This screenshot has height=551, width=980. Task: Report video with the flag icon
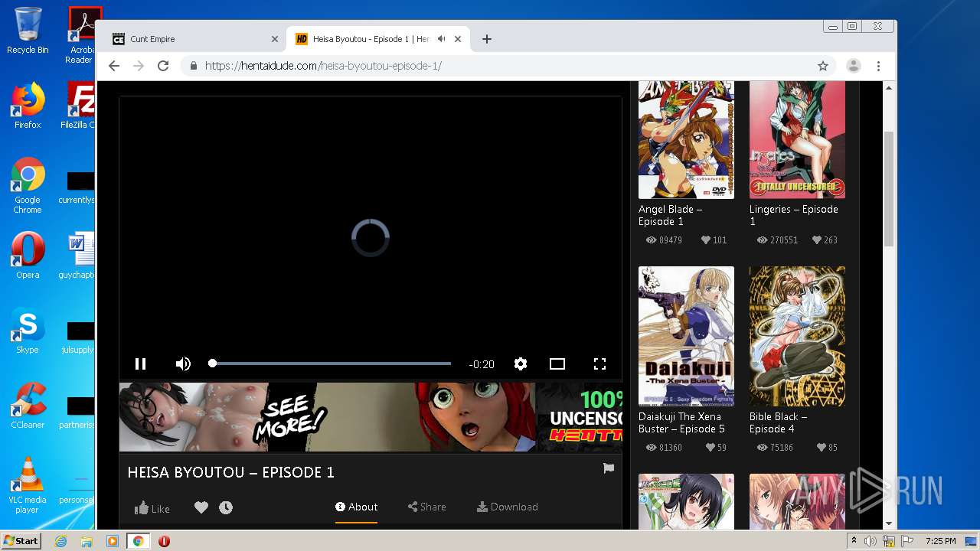click(x=609, y=468)
